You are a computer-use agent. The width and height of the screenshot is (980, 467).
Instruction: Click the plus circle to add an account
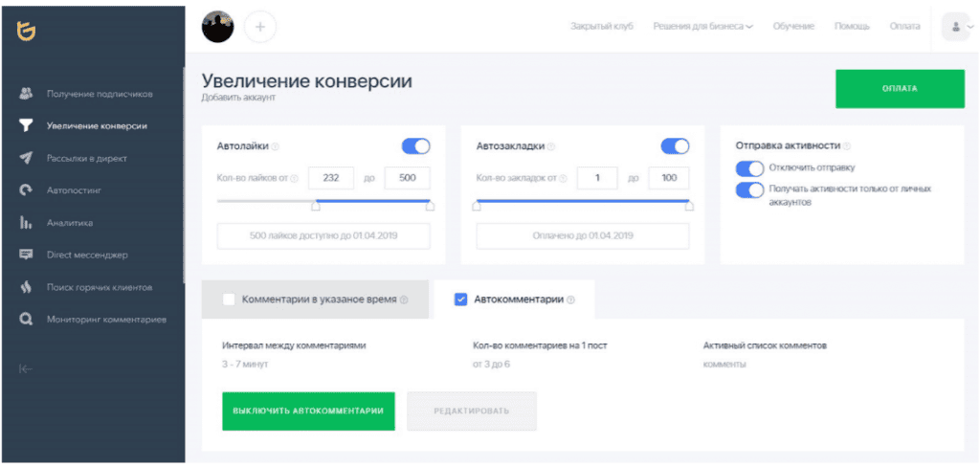tap(260, 27)
